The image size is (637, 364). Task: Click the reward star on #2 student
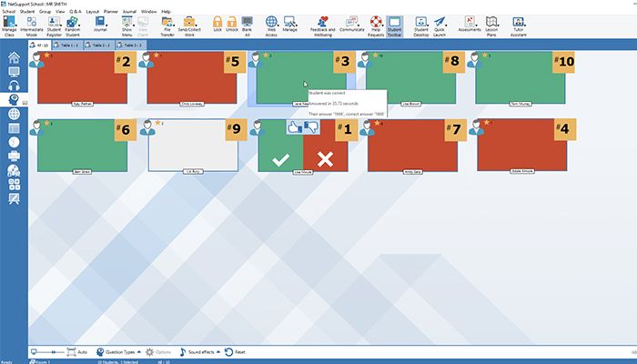pos(46,55)
